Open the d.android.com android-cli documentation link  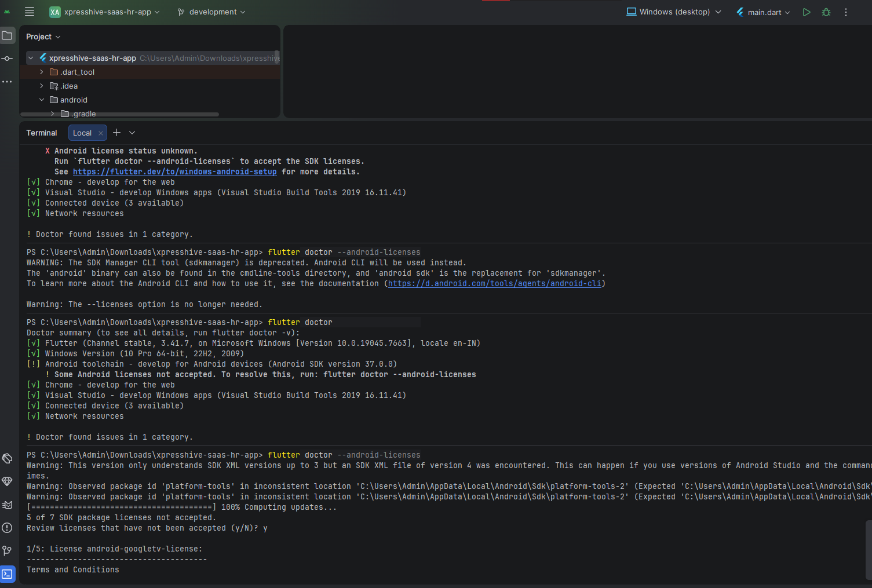click(x=494, y=284)
